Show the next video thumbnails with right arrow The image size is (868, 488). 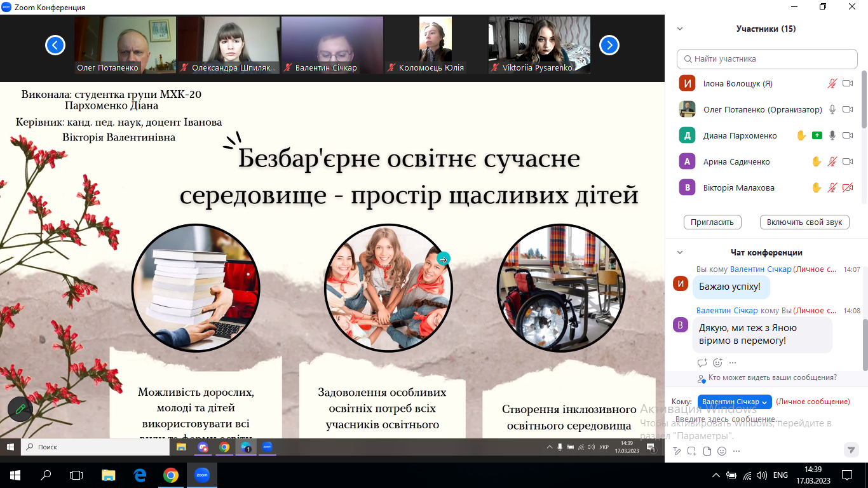609,45
